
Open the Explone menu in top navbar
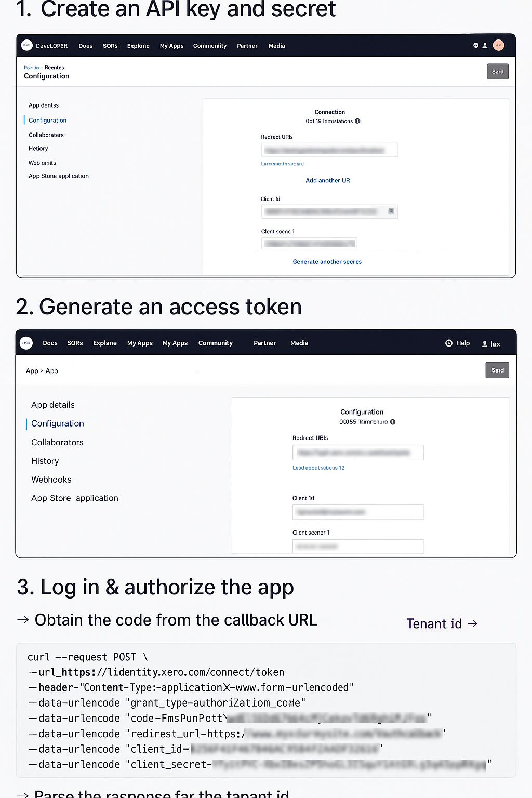pos(138,46)
